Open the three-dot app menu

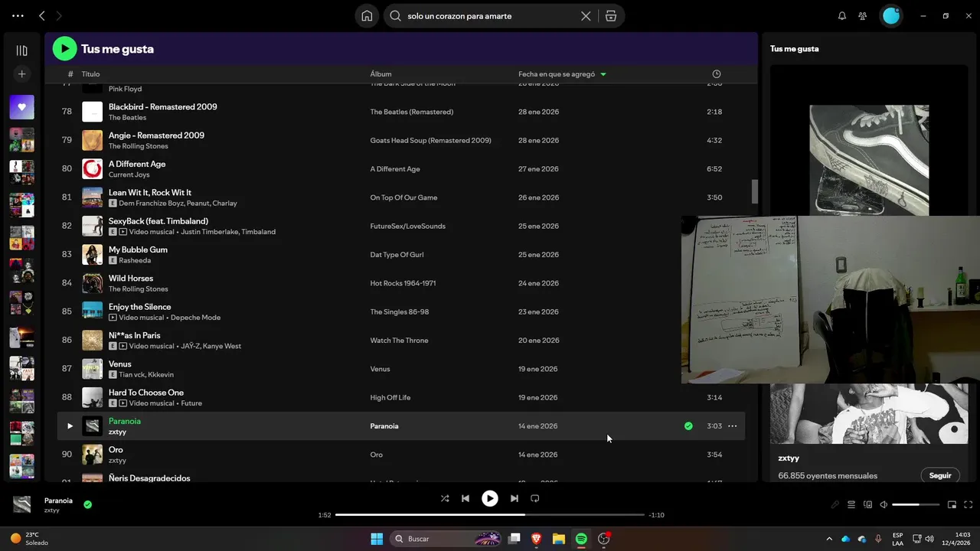coord(18,16)
